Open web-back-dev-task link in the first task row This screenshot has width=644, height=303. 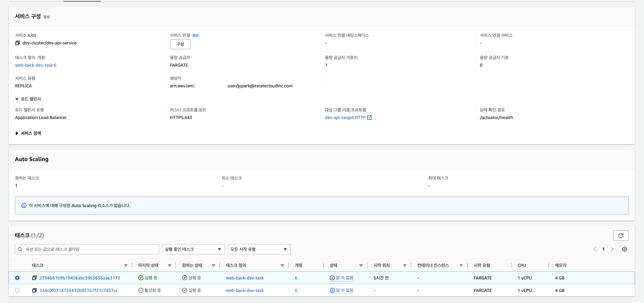[x=245, y=278]
